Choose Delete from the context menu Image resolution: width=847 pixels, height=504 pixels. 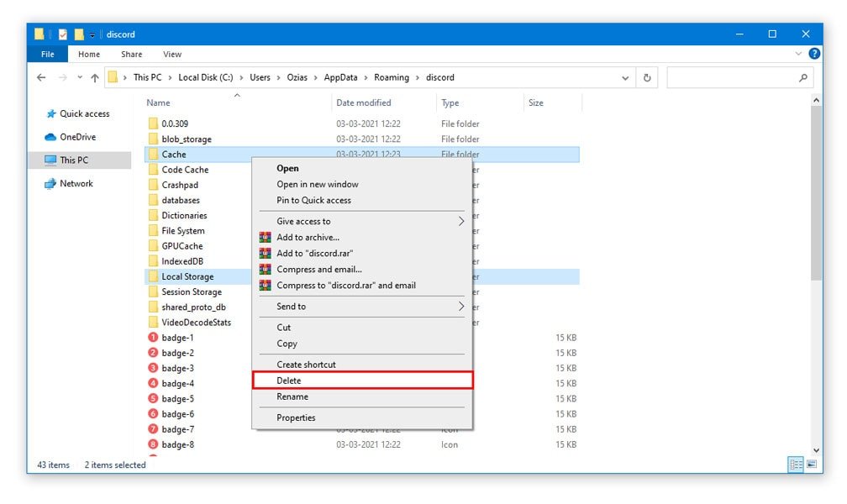[362, 381]
